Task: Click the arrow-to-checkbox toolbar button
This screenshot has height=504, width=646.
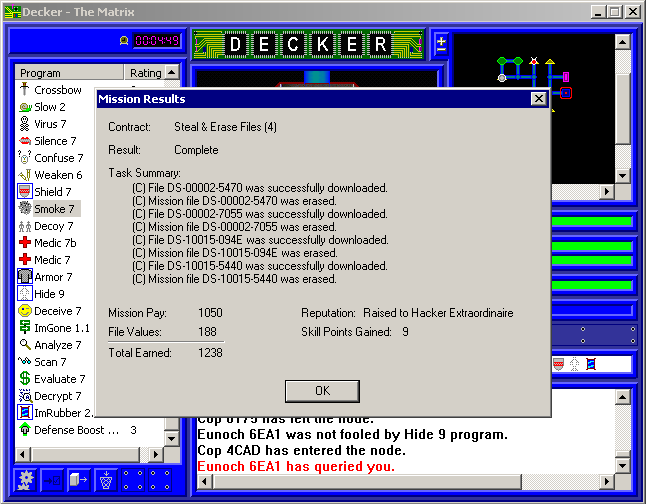Action: point(52,480)
